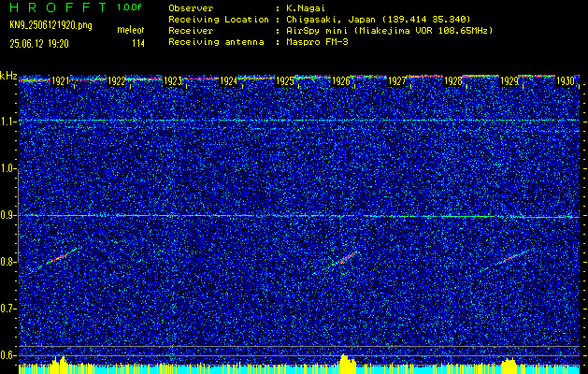The width and height of the screenshot is (588, 374).
Task: Click the kHz axis unit label
Action: pyautogui.click(x=8, y=76)
